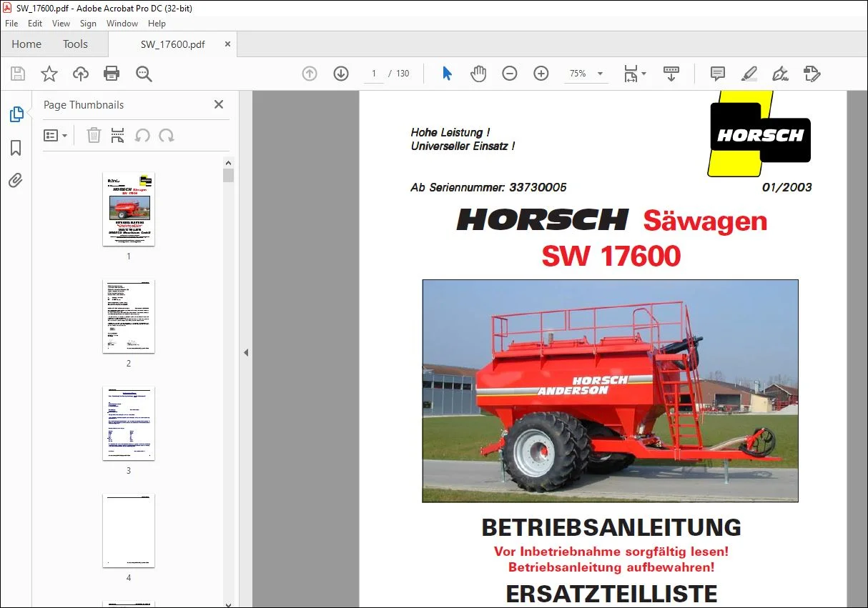Image resolution: width=868 pixels, height=608 pixels.
Task: Click 'Betriebsanleitung aufbewahren!' red text
Action: point(611,567)
